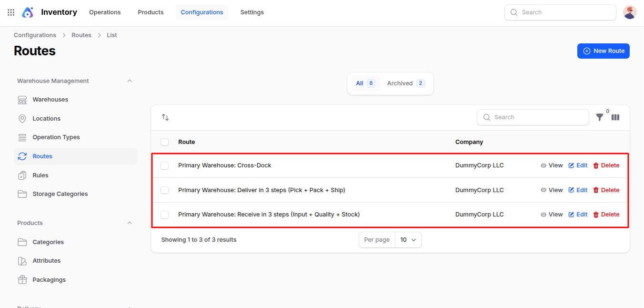The height and width of the screenshot is (308, 644).
Task: Collapse the Warehouse Management section
Action: [130, 81]
